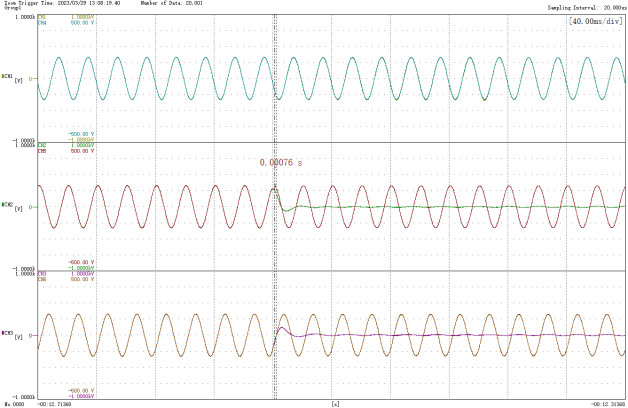Click the CH2 channel marker on left axis
Image resolution: width=628 pixels, height=408 pixels.
[x=8, y=205]
